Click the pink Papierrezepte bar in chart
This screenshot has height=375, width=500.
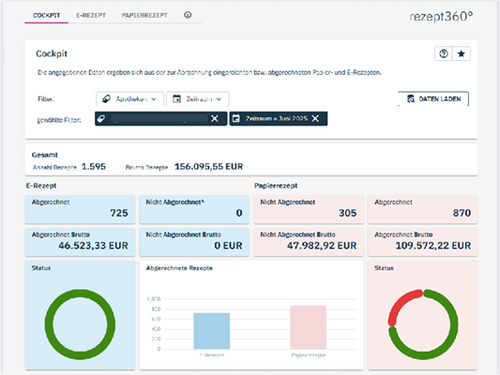click(x=308, y=327)
